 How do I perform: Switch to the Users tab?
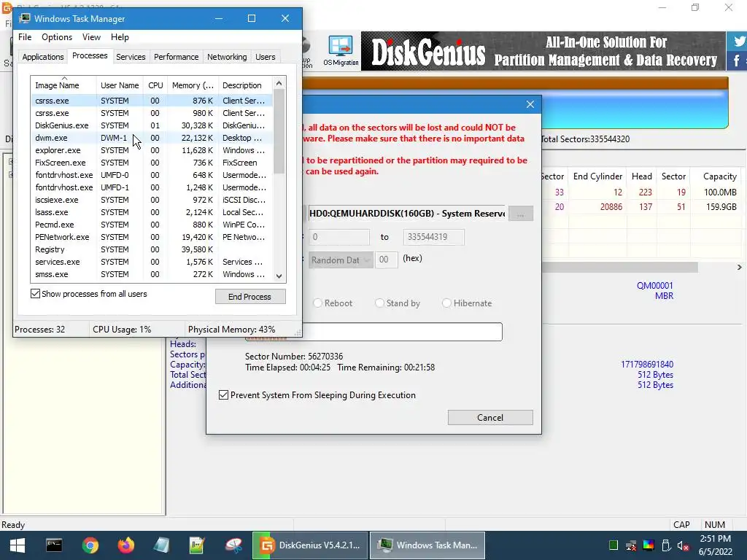pos(265,57)
